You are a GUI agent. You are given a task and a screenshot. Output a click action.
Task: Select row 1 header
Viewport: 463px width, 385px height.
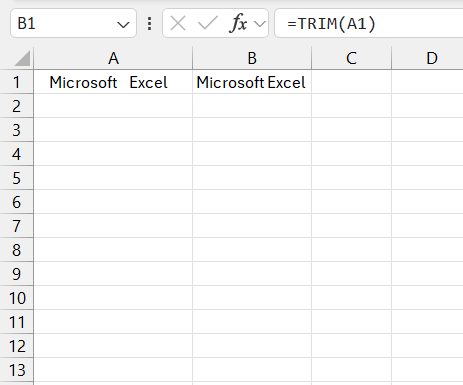(x=16, y=82)
